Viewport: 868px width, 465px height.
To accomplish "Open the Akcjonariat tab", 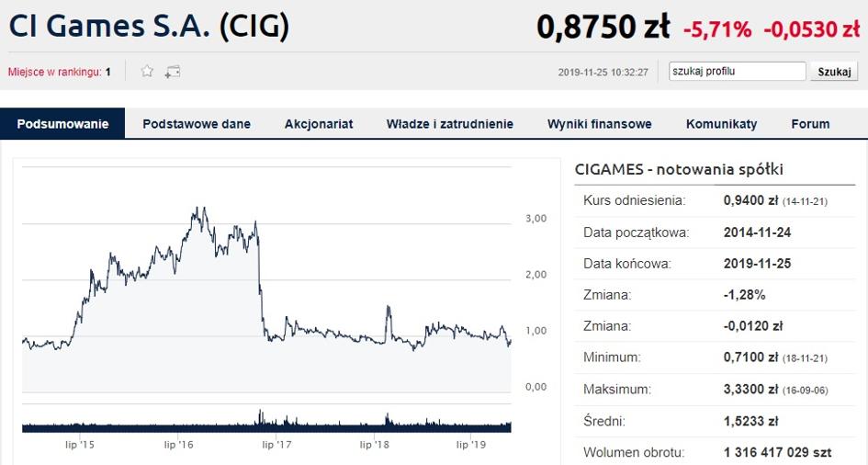I will coord(319,124).
